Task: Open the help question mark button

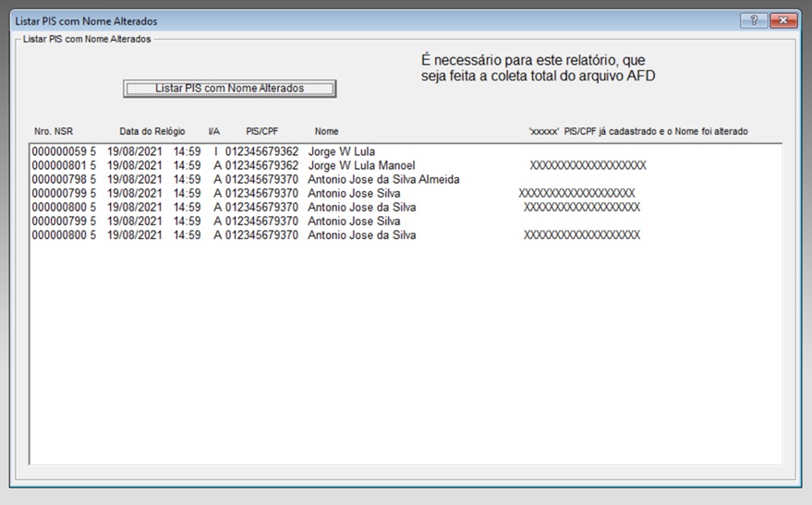Action: (754, 20)
